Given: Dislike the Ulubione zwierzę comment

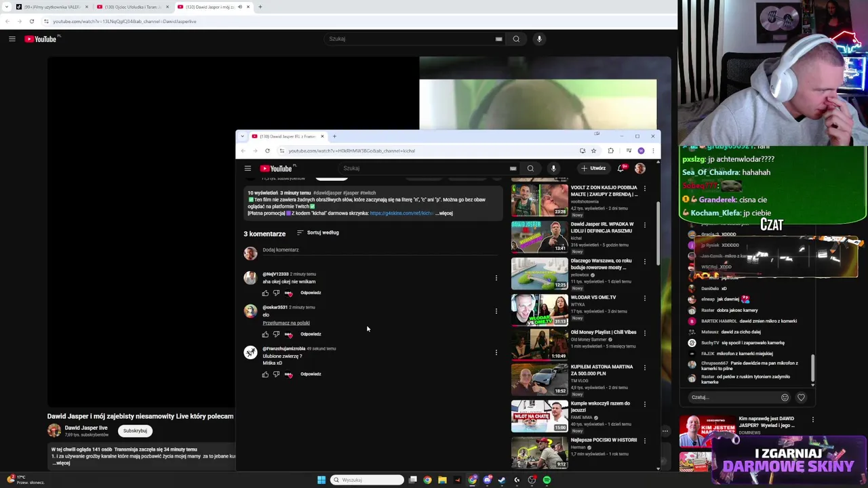Looking at the screenshot, I should click(x=276, y=374).
